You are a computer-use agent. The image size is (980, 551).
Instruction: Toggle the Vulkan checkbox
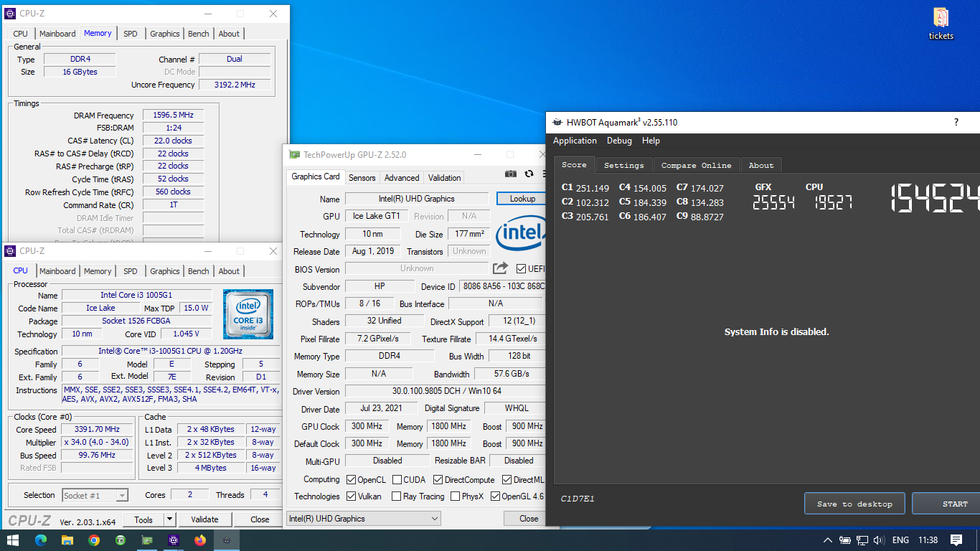click(352, 496)
